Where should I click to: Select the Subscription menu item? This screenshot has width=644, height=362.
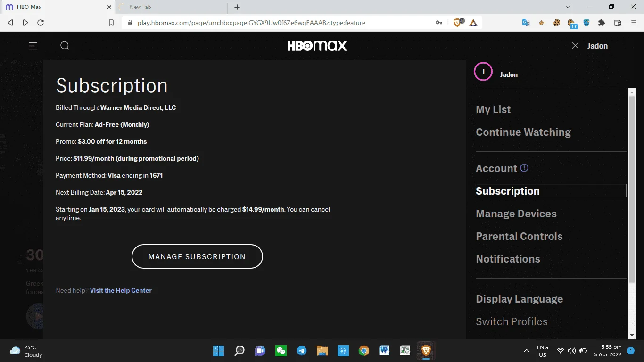pos(551,190)
